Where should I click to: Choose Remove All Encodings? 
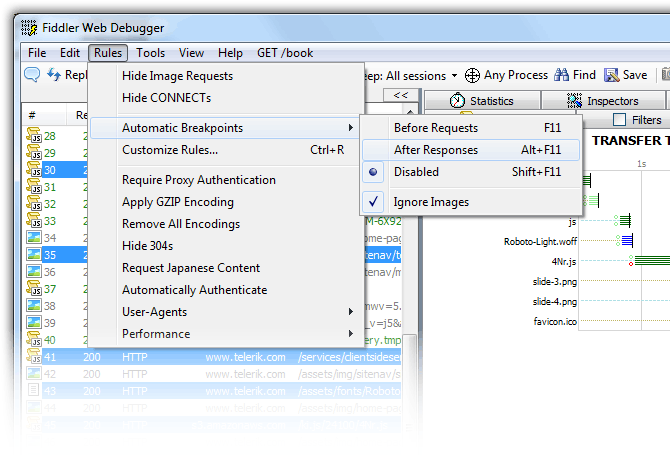tap(226, 224)
